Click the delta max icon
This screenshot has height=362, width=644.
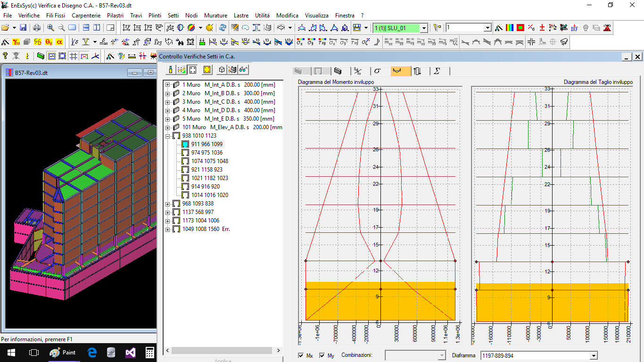104,42
